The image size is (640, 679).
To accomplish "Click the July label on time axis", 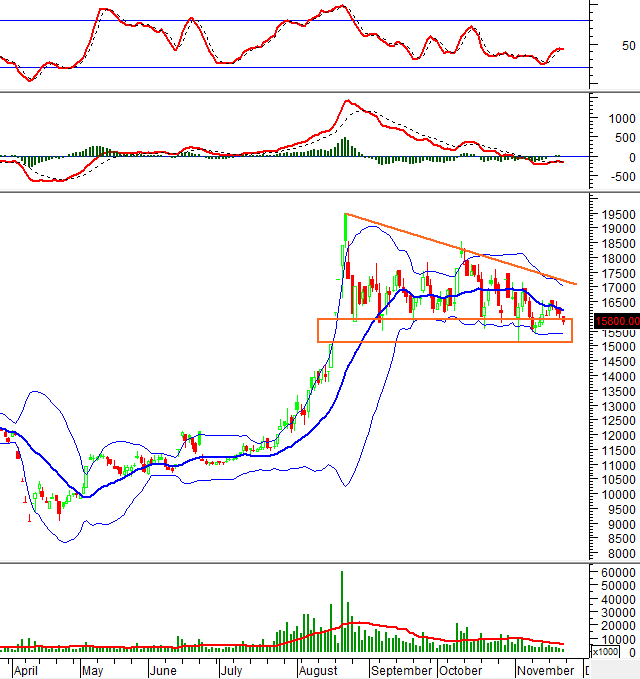I will click(231, 670).
